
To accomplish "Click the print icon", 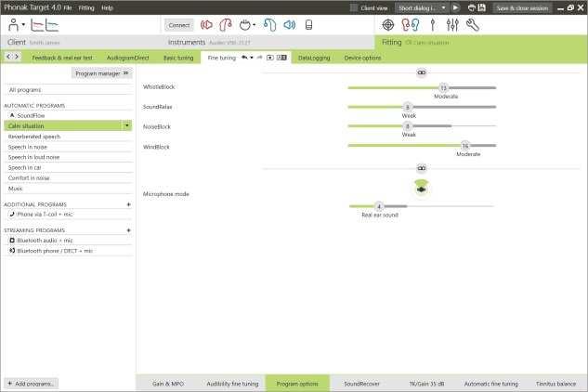I will [x=472, y=7].
